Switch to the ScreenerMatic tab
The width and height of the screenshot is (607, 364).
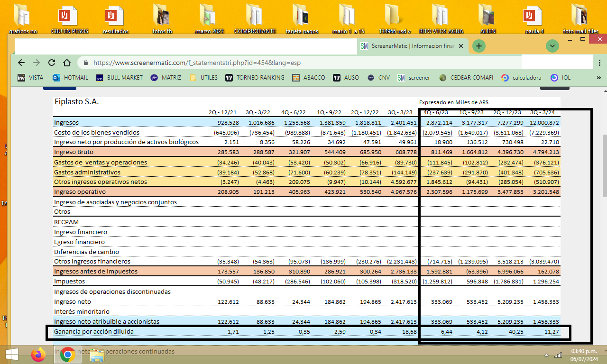click(x=413, y=46)
